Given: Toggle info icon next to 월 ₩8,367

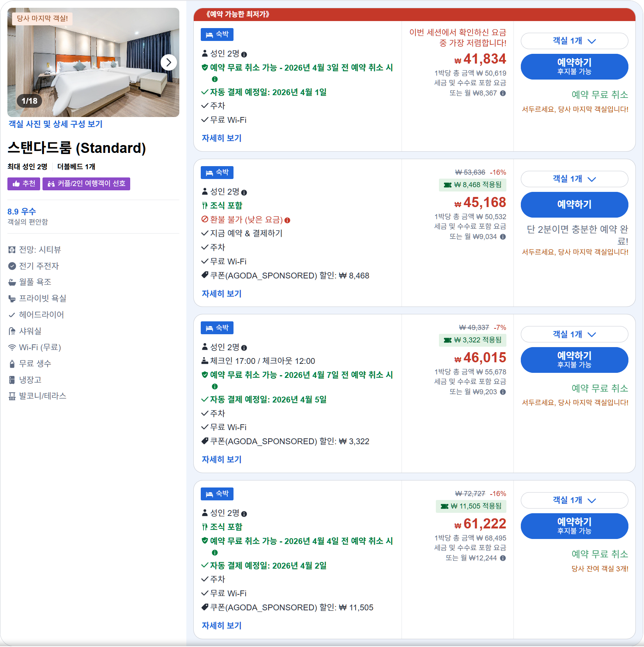Looking at the screenshot, I should point(502,94).
